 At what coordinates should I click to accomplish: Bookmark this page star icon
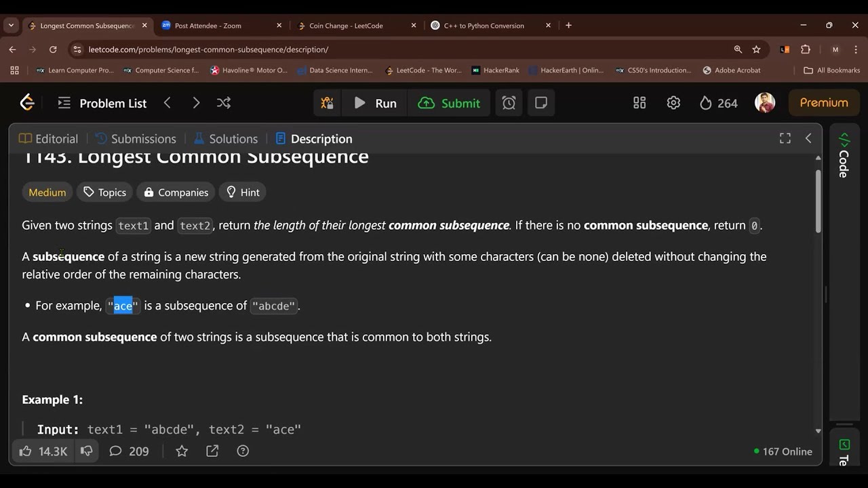756,49
